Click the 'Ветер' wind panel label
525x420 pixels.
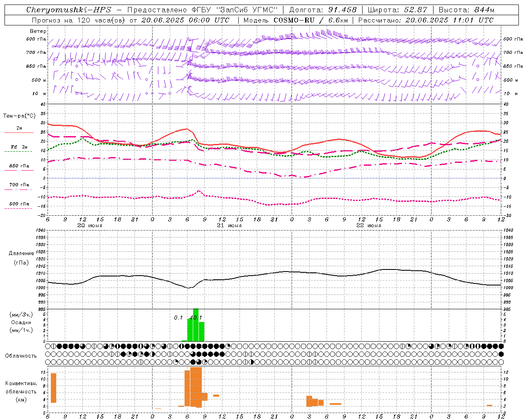point(38,31)
